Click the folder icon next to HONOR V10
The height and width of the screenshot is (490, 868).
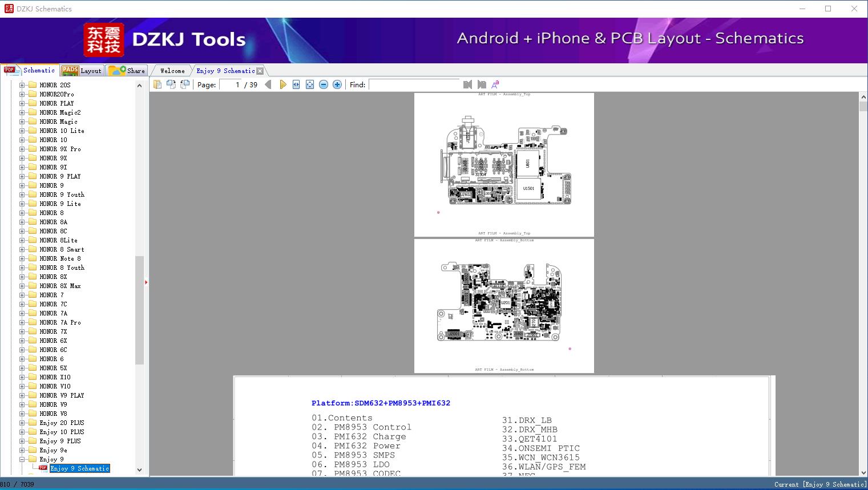[x=33, y=386]
